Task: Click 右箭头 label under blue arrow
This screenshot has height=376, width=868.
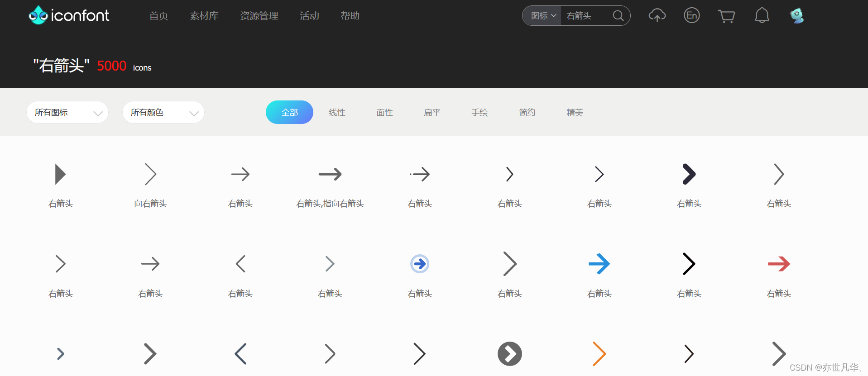Action: pyautogui.click(x=599, y=294)
